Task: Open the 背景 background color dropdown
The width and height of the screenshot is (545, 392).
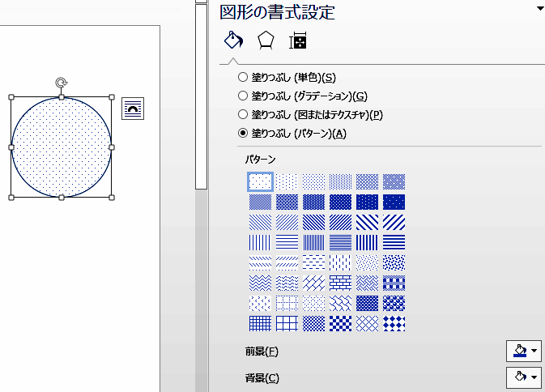Action: pyautogui.click(x=523, y=377)
